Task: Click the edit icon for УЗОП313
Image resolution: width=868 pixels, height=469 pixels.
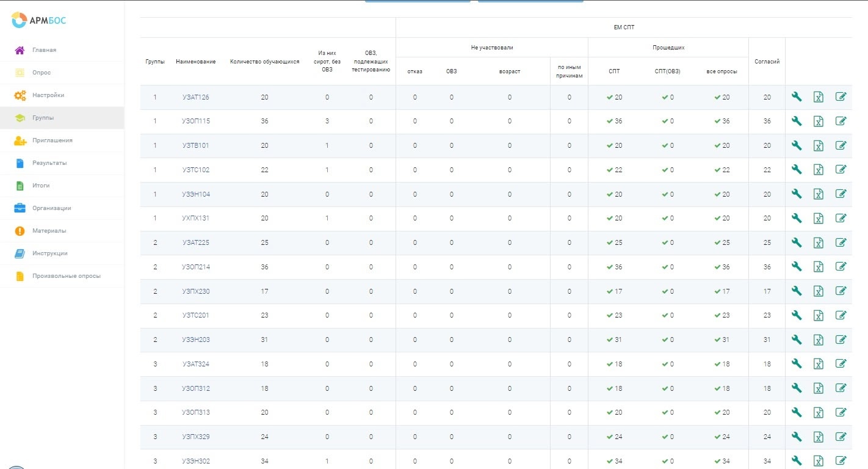Action: 841,412
